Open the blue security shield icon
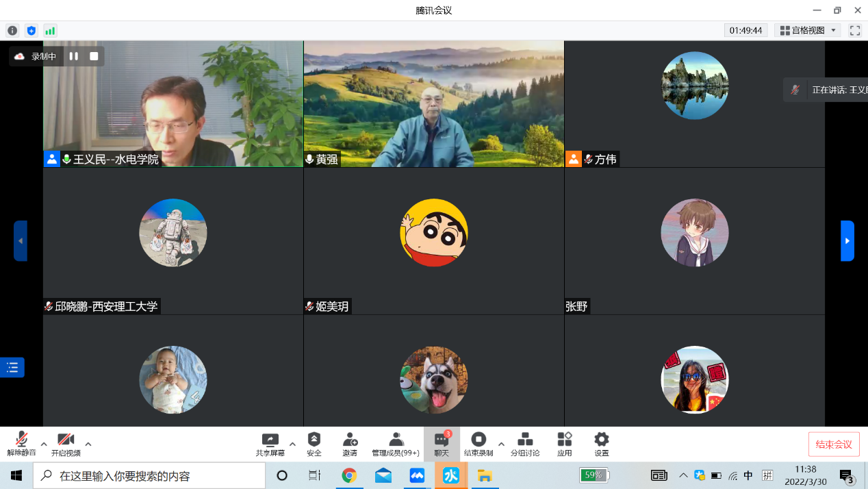Viewport: 868px width, 489px height. (x=31, y=31)
